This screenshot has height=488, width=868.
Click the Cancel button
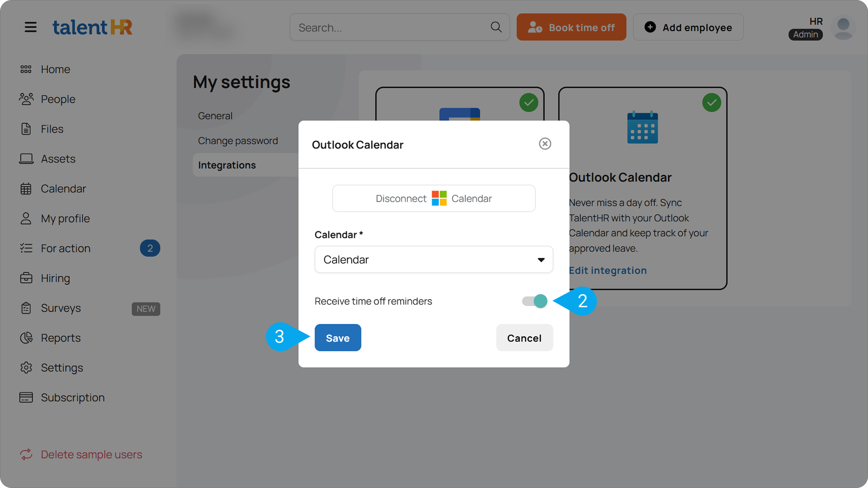[524, 337]
